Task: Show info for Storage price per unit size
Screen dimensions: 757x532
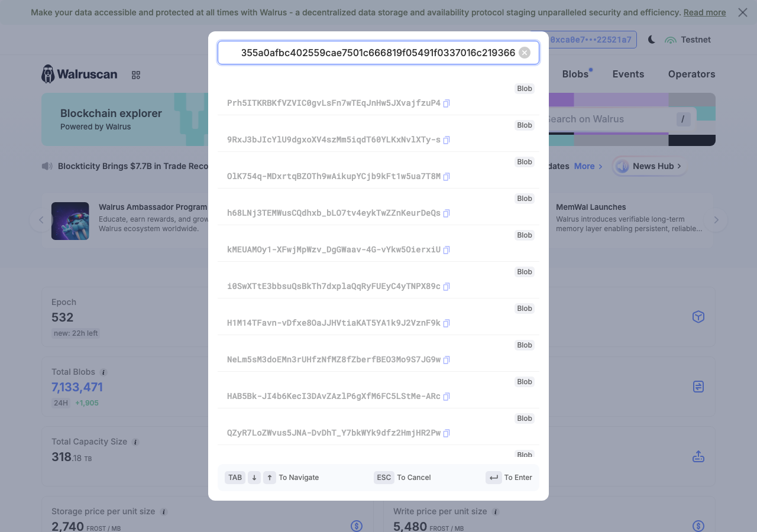Action: [164, 512]
